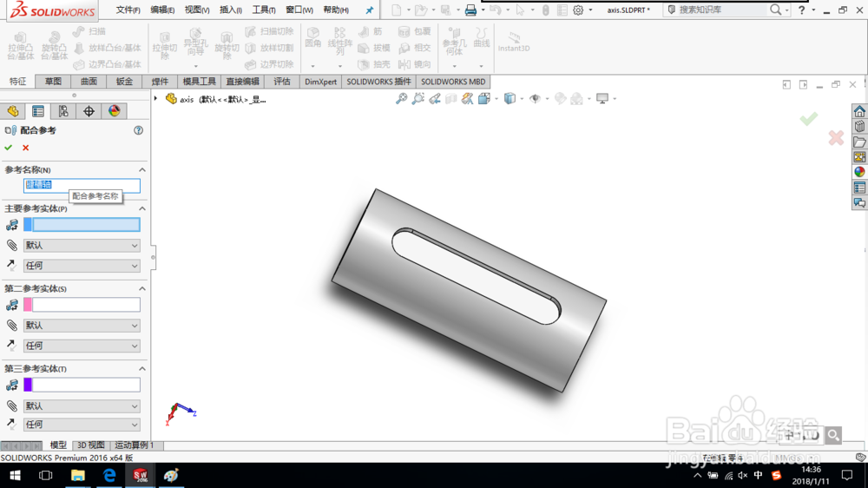Open Custom Properties task pane icon
868x488 pixels.
(x=859, y=188)
